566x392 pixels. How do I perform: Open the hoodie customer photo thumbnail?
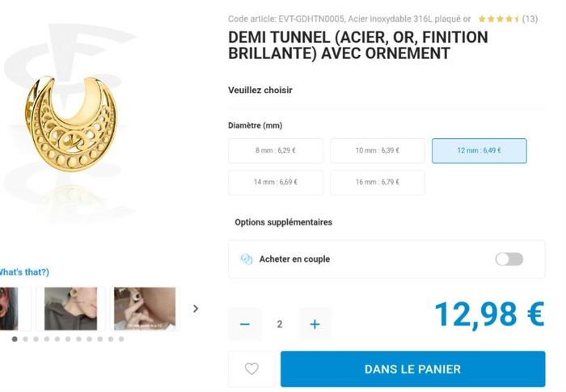click(x=71, y=309)
